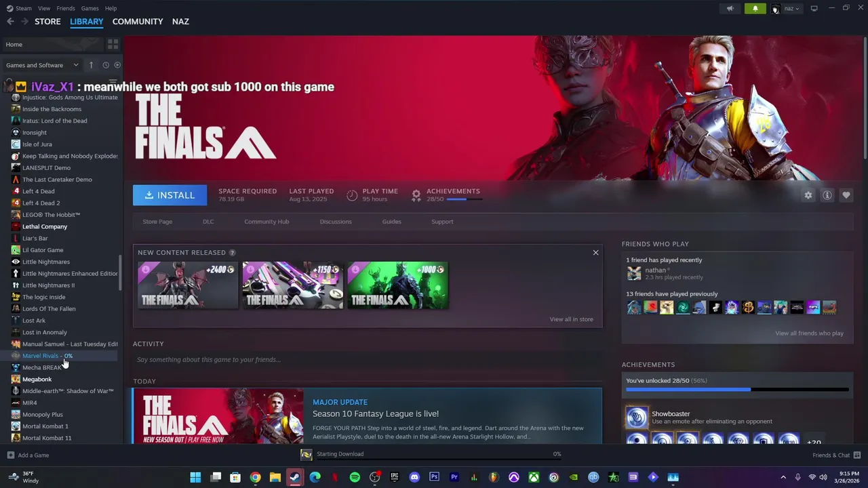Open the NAZ profile tab

(x=180, y=22)
